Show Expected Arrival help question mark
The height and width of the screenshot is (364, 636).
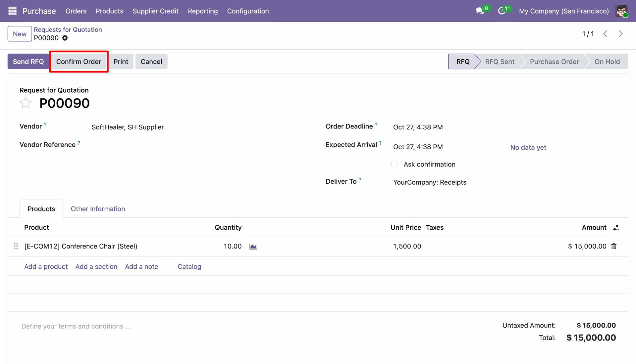[x=381, y=143]
